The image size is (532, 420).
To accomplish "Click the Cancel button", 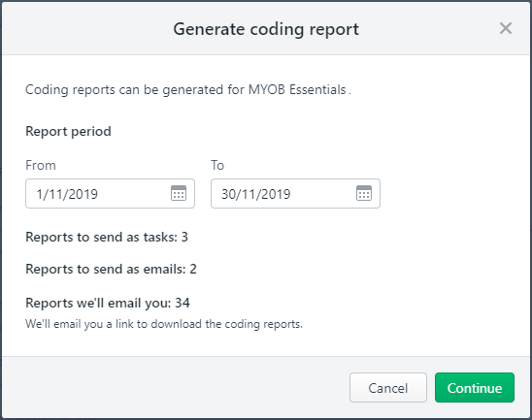I will coord(388,388).
